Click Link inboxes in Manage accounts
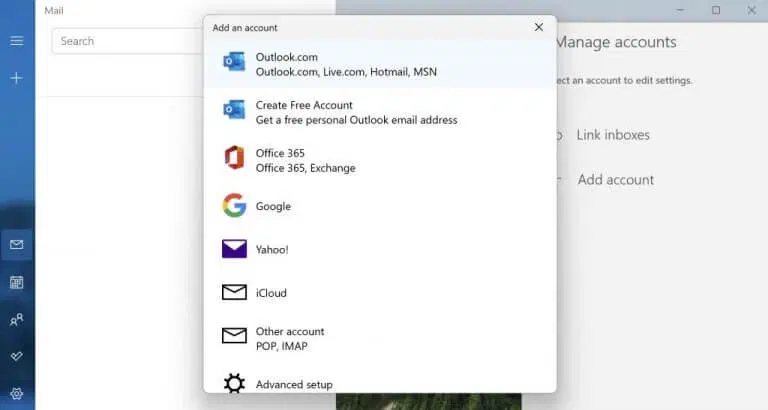768x410 pixels. coord(612,135)
